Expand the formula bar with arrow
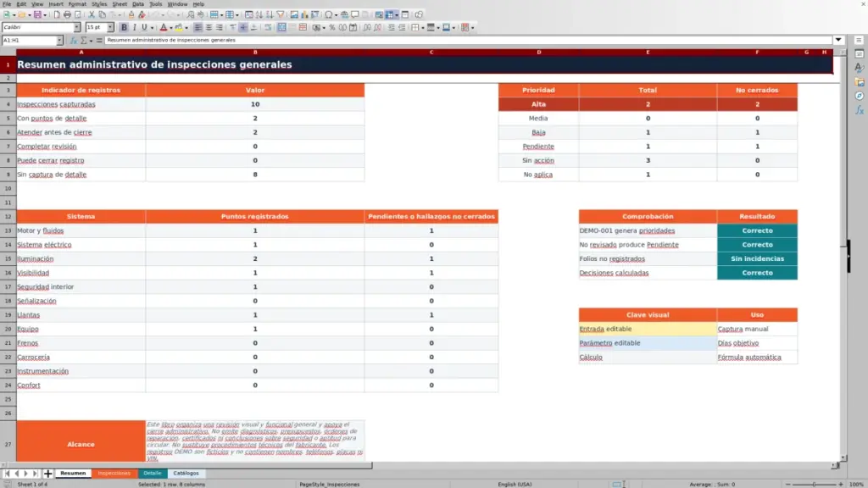This screenshot has height=488, width=868. point(838,41)
